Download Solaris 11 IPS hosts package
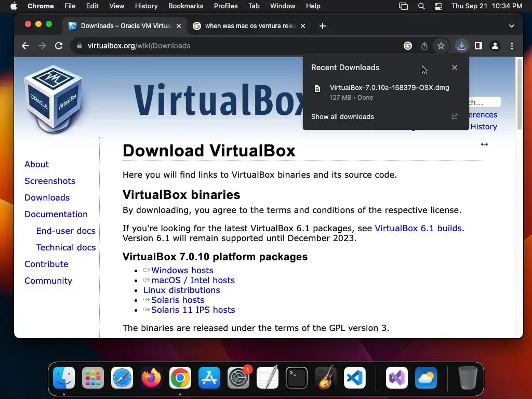532x399 pixels. coord(193,310)
